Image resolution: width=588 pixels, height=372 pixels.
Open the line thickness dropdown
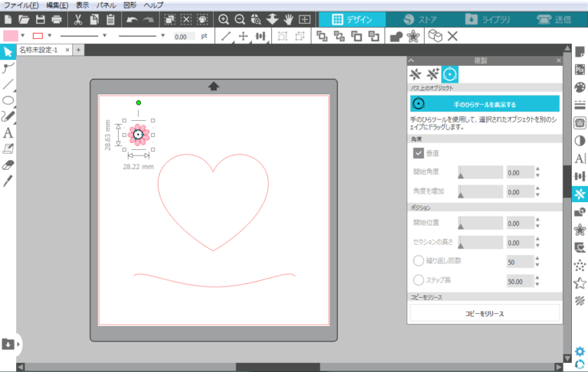163,36
